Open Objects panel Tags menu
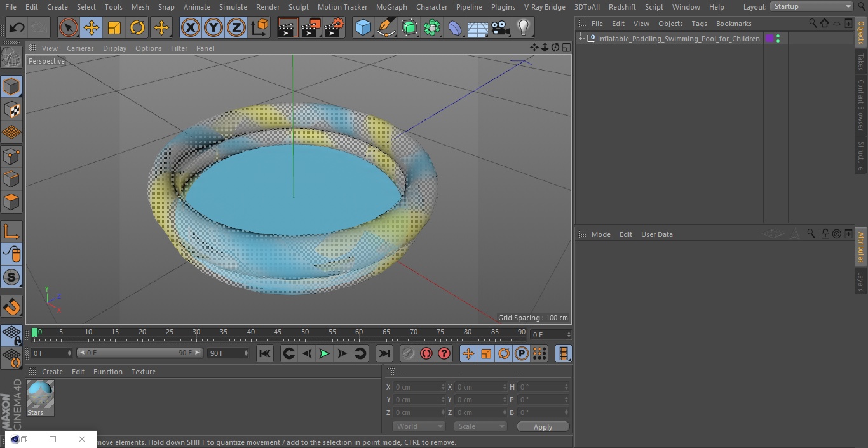The image size is (868, 448). [x=699, y=24]
